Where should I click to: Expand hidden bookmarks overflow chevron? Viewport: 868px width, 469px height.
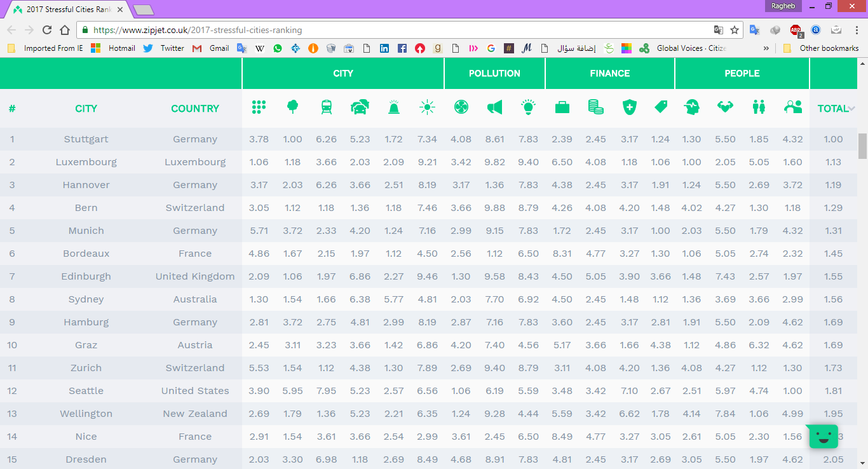click(766, 48)
